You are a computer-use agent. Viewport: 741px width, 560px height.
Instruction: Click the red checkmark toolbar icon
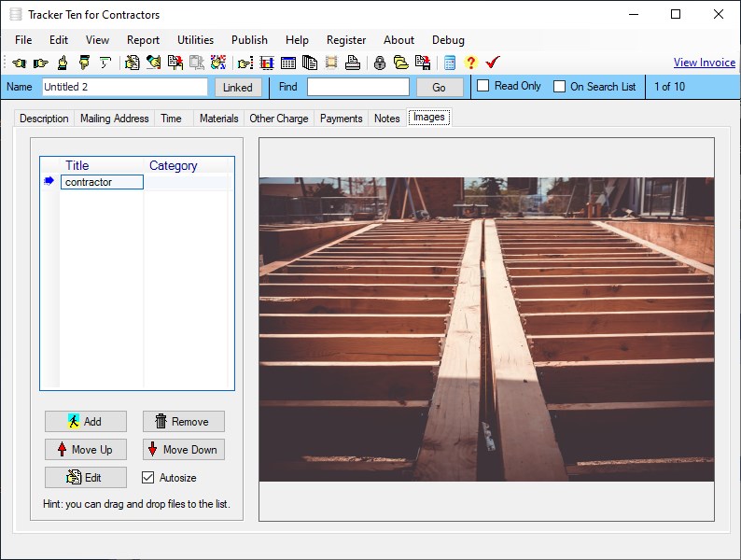pyautogui.click(x=493, y=63)
